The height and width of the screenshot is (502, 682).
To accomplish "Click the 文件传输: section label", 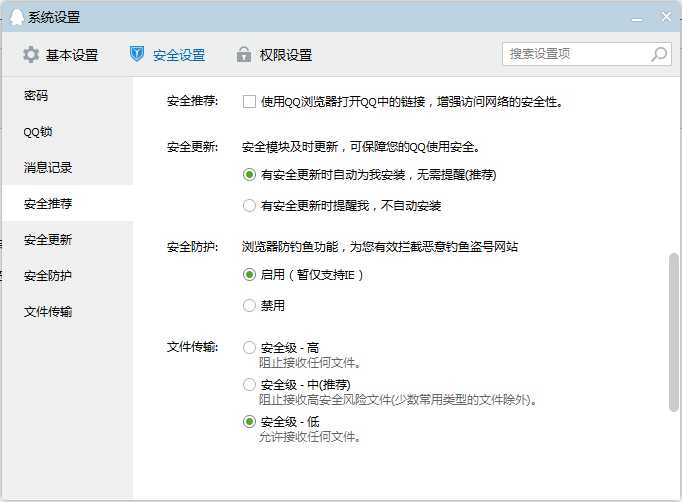I will coord(193,347).
